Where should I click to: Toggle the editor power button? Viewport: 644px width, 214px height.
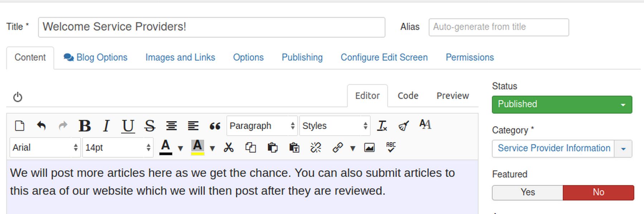(18, 97)
